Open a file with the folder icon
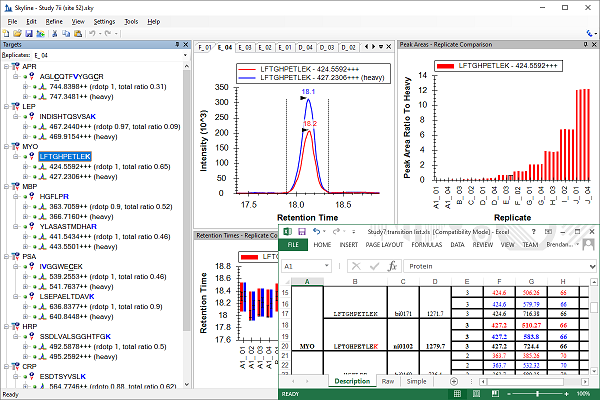Viewport: 600px width, 400px height. (x=17, y=34)
